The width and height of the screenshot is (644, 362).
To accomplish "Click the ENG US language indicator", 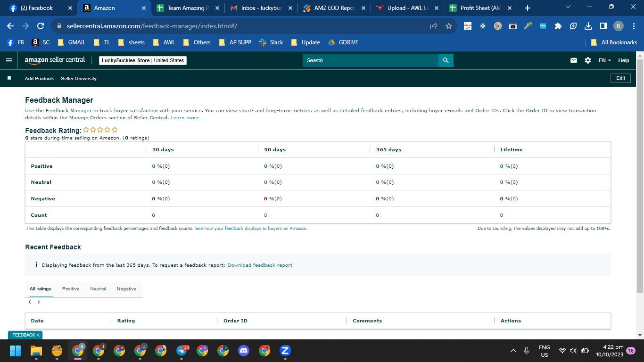I will pyautogui.click(x=544, y=351).
